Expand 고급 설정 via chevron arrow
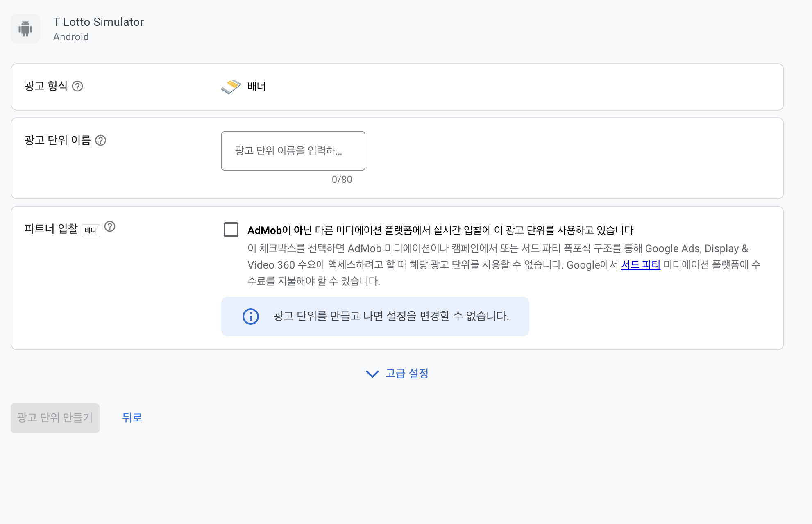 (x=372, y=374)
